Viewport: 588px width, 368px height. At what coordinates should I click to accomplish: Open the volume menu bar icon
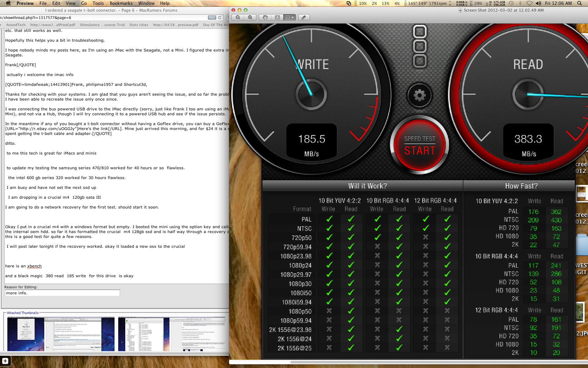tap(538, 3)
